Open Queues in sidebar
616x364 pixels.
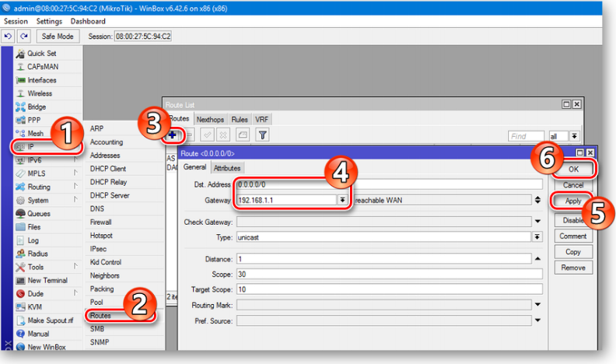pos(48,214)
